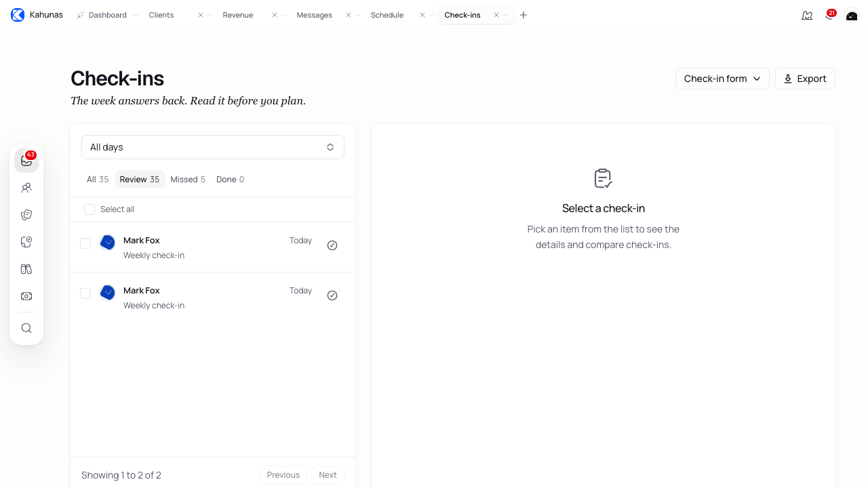The width and height of the screenshot is (868, 488).
Task: Click the Kahunas logo icon
Action: [x=18, y=15]
